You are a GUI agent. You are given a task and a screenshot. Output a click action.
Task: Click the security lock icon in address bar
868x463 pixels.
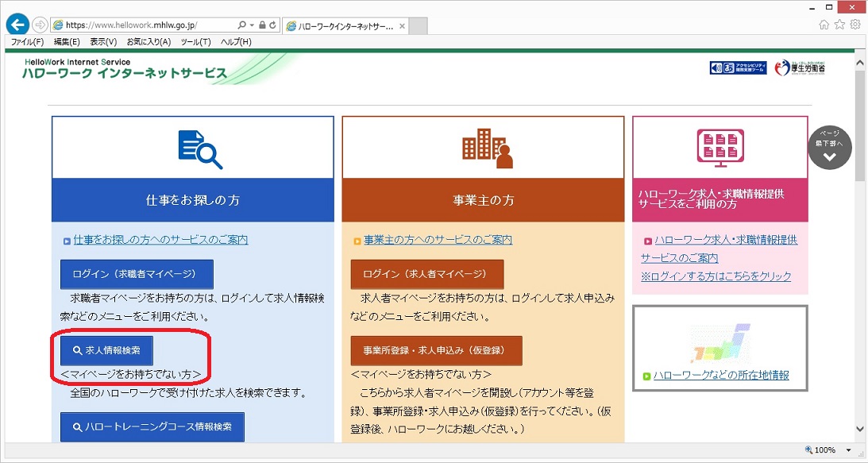pos(262,25)
